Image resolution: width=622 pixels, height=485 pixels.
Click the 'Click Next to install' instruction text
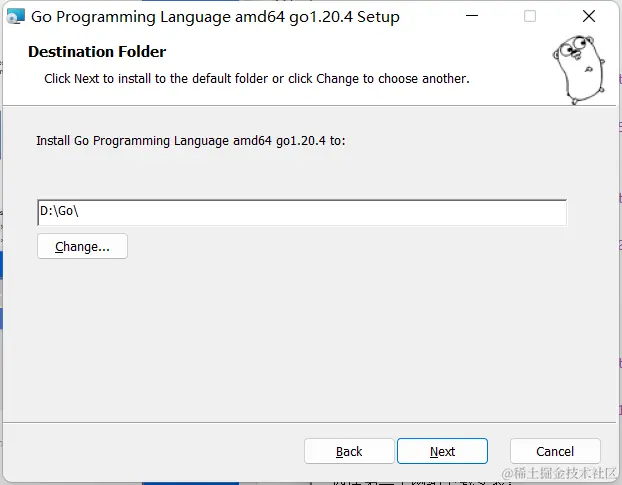pyautogui.click(x=257, y=79)
